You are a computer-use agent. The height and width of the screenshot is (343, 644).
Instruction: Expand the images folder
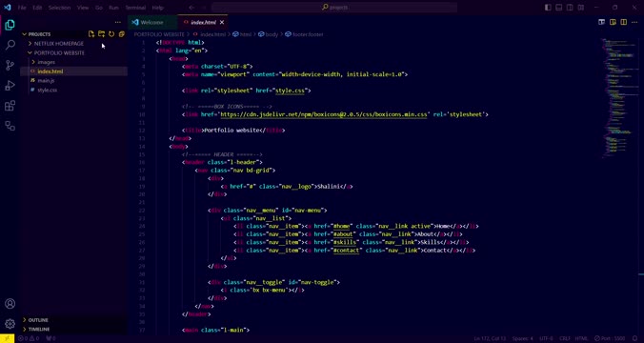[x=74, y=62]
